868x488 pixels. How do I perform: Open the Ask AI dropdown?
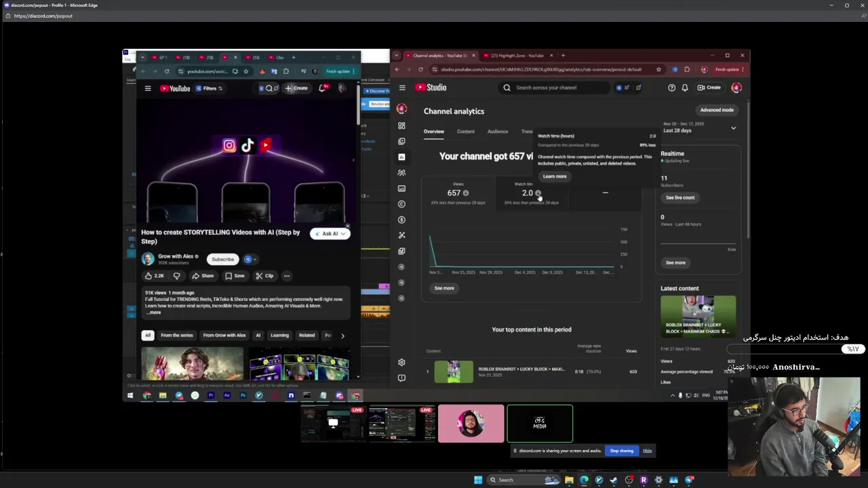pyautogui.click(x=330, y=234)
